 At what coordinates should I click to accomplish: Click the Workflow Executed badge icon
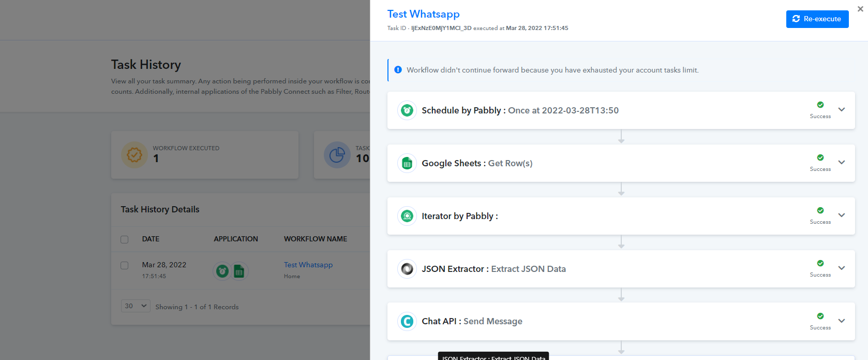tap(134, 155)
